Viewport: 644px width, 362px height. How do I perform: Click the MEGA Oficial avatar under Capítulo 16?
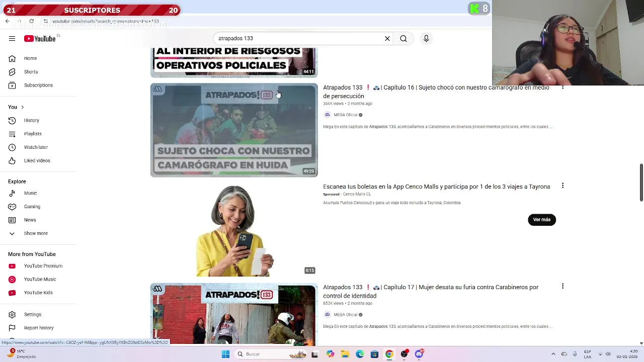328,115
